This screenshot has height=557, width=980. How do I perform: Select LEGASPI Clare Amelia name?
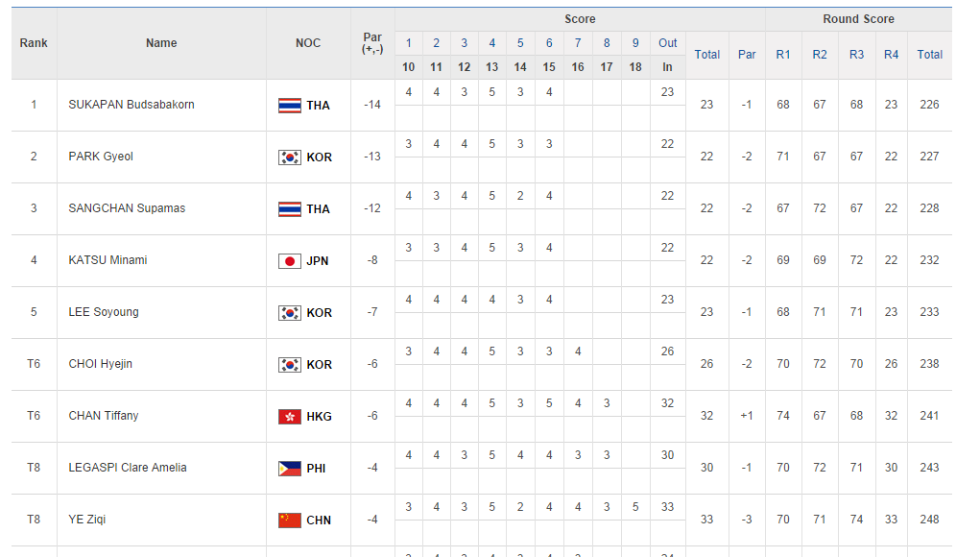[128, 468]
